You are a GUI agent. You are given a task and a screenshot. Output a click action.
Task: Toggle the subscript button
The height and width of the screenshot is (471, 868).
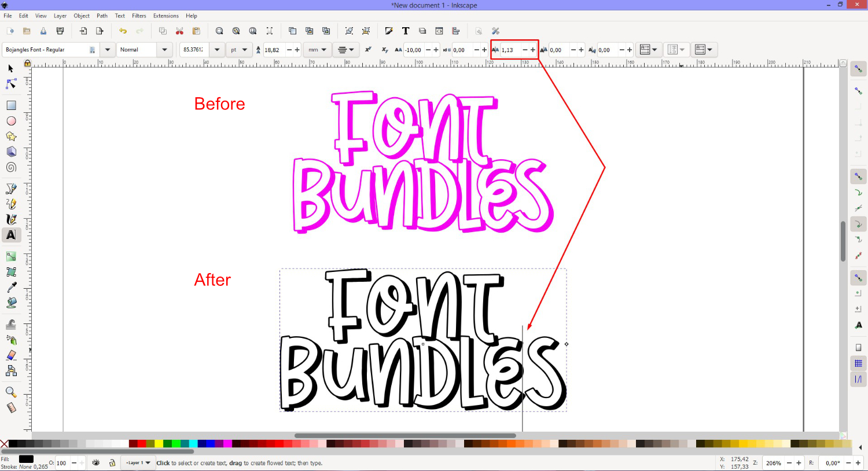(x=384, y=50)
